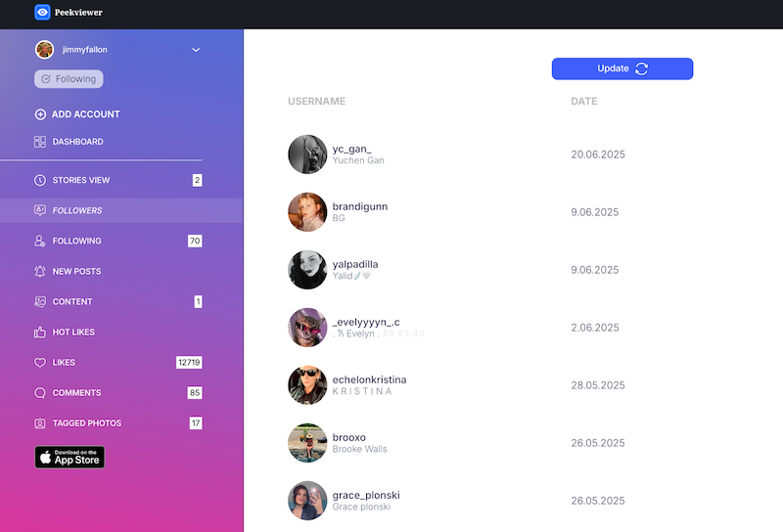Click the Tagged Photos icon
783x532 pixels.
coord(40,423)
